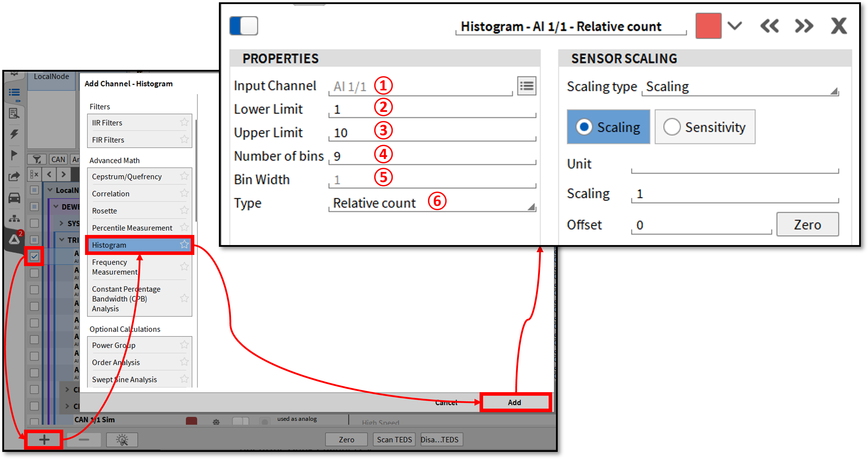Go to the previous channel with double-left arrow

pyautogui.click(x=769, y=26)
